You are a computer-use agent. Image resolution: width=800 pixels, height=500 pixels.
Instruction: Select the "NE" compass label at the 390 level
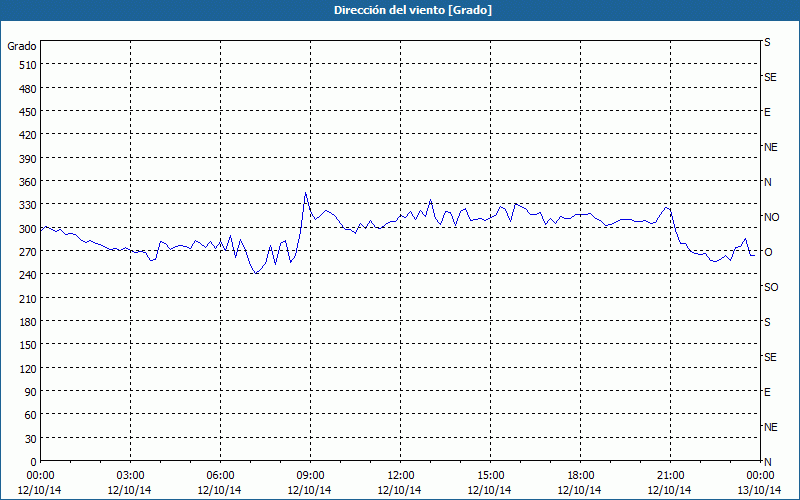tap(770, 147)
